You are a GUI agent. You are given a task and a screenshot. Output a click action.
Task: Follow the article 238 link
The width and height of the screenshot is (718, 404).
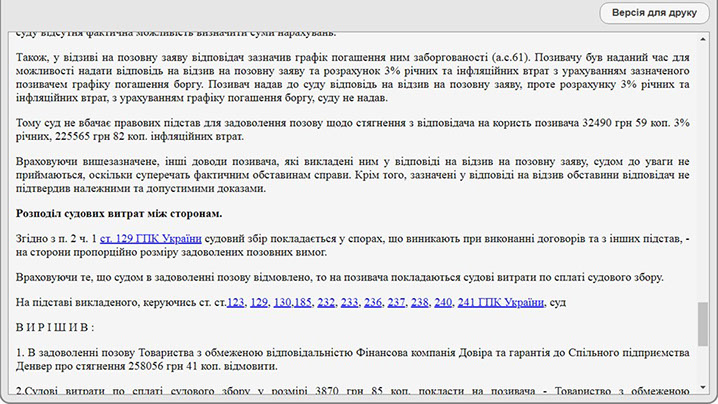coord(419,302)
